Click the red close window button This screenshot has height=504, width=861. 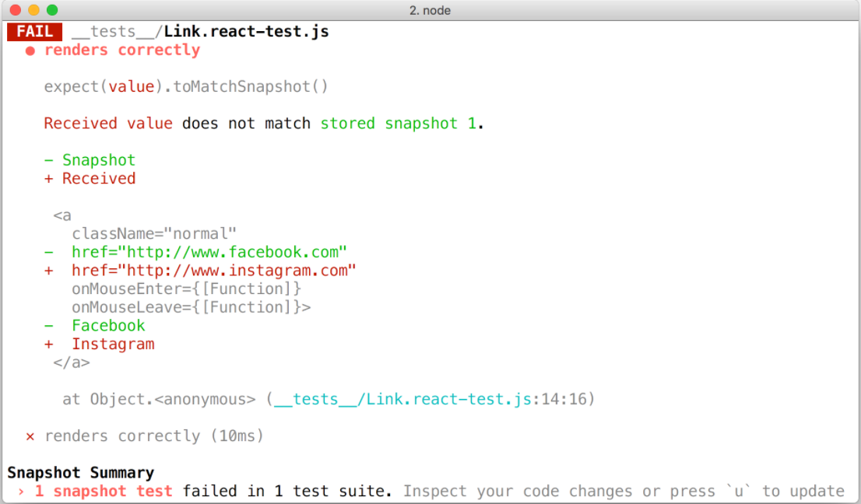coord(16,10)
